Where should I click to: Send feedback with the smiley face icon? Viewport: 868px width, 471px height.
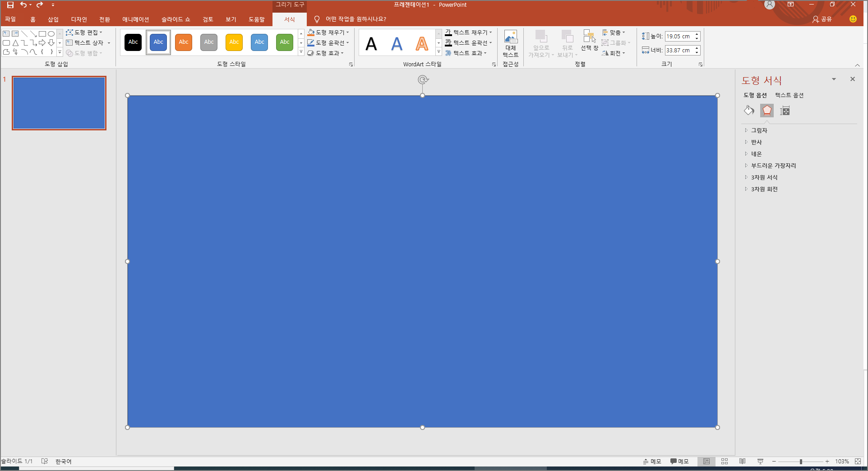tap(853, 19)
